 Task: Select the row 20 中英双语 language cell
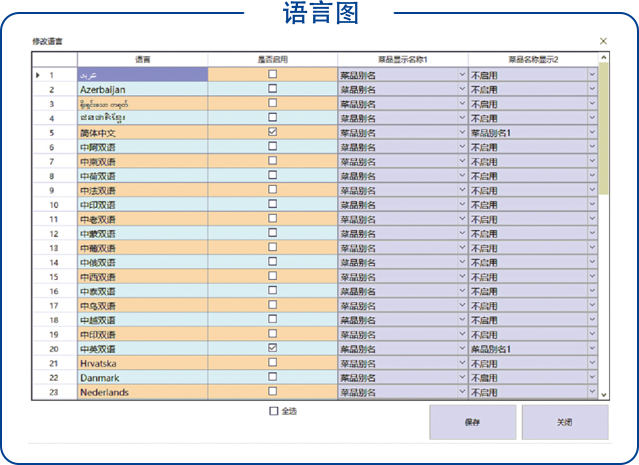(x=143, y=349)
